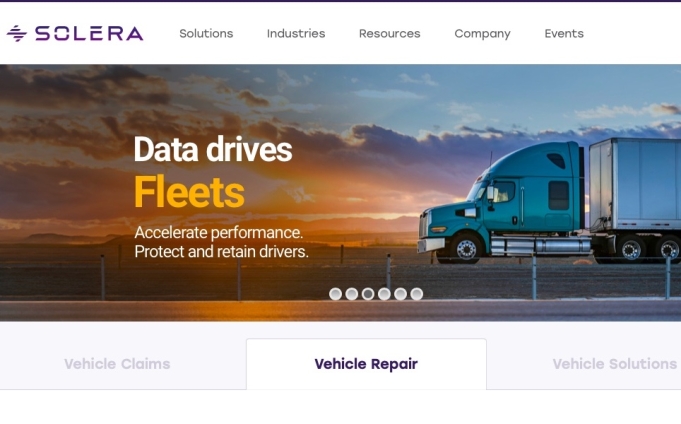Viewport: 681px width, 424px height.
Task: Click the Solera logo icon
Action: [17, 33]
